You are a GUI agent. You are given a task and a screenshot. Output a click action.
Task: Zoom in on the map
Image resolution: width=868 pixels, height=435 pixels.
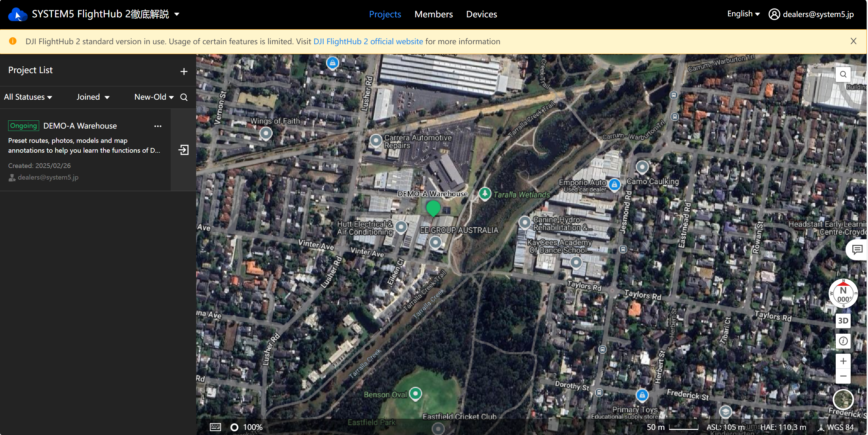pos(843,361)
